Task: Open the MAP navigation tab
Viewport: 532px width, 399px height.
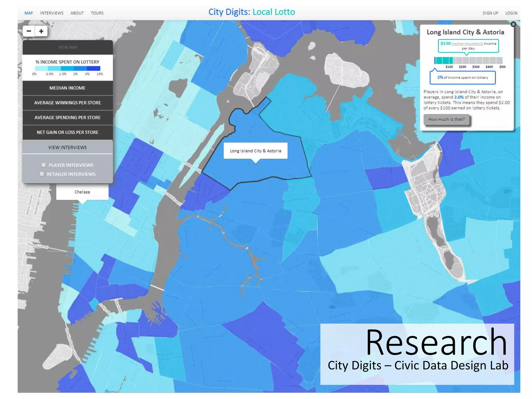Action: [29, 13]
